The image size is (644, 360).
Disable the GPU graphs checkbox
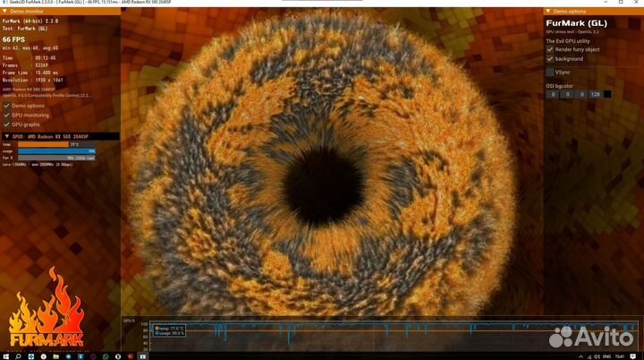coord(7,124)
